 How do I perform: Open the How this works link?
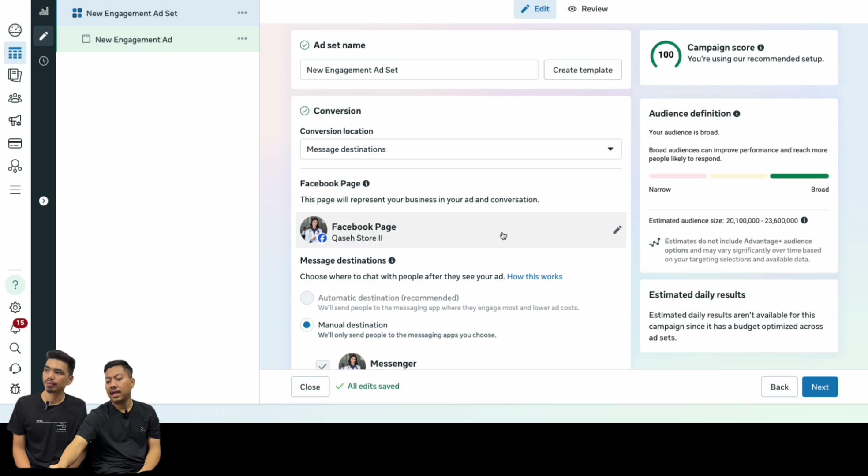coord(535,276)
